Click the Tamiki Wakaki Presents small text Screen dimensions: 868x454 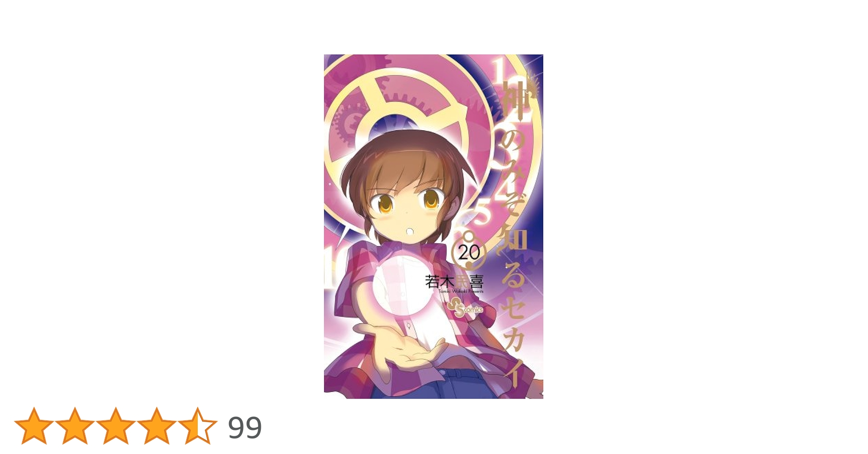(461, 291)
